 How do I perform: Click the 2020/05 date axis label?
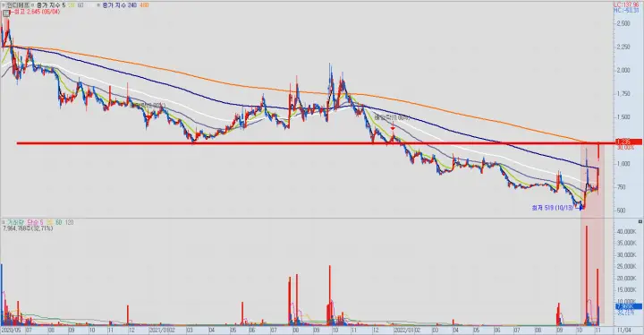pyautogui.click(x=11, y=330)
